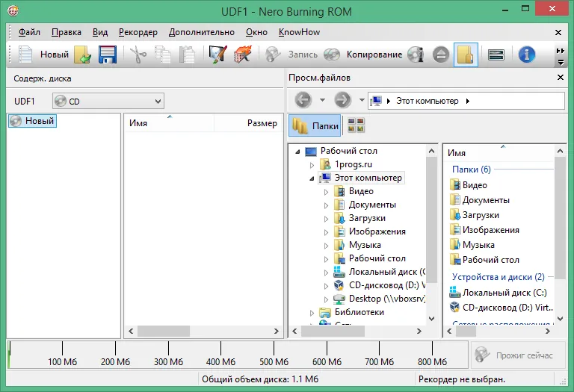Open forward history dropdown arrow
Screen dimensions: 574x392
pyautogui.click(x=362, y=100)
